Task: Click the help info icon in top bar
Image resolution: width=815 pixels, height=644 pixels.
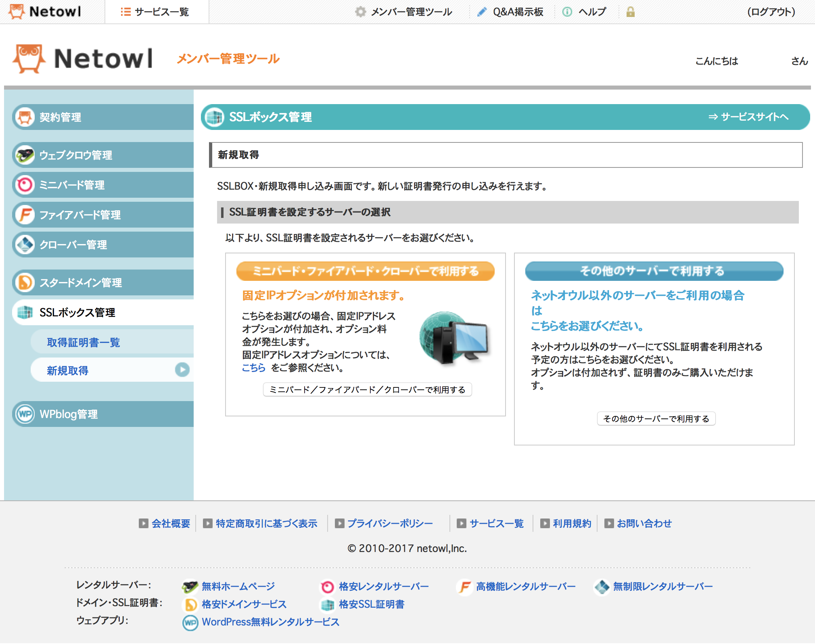Action: click(x=567, y=12)
